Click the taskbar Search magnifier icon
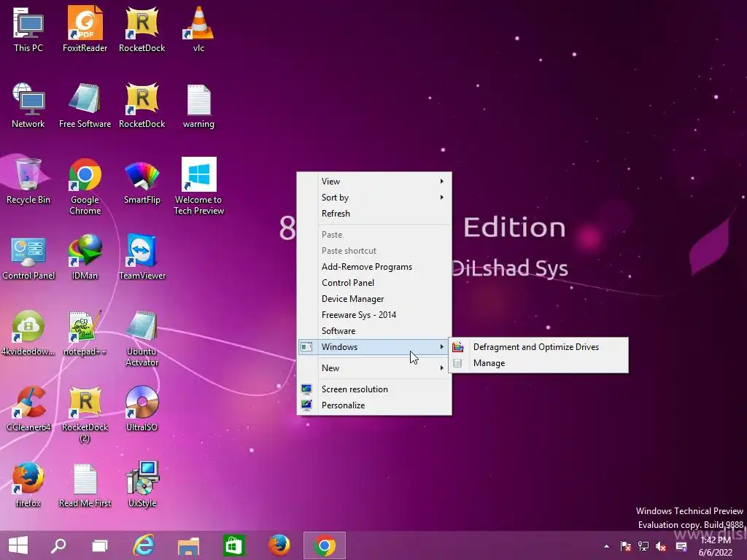Screen dimensions: 747x560 click(x=58, y=545)
